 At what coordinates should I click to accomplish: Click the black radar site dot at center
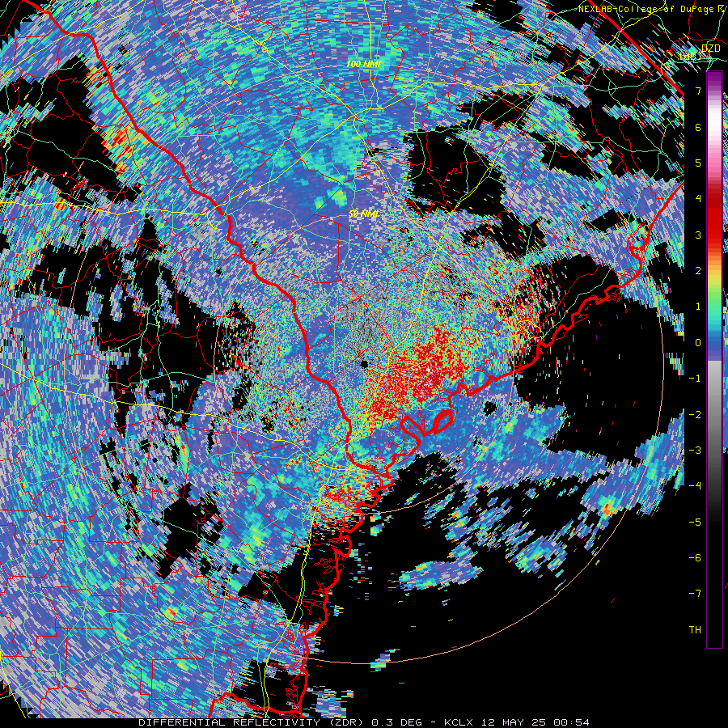(x=364, y=363)
